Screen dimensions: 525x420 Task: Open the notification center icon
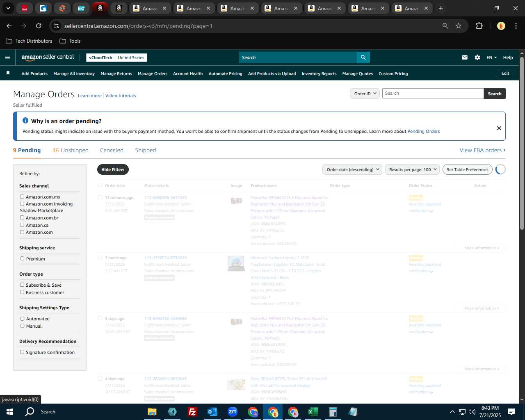coord(511,412)
